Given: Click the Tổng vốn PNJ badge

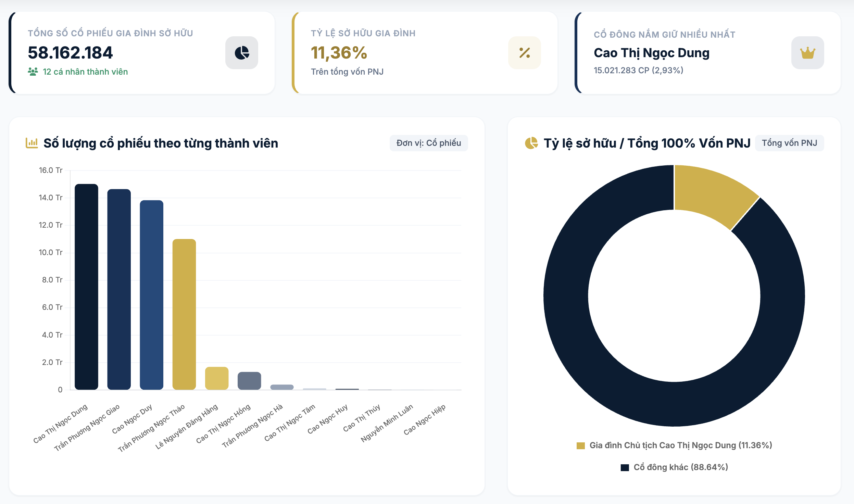Looking at the screenshot, I should [789, 143].
